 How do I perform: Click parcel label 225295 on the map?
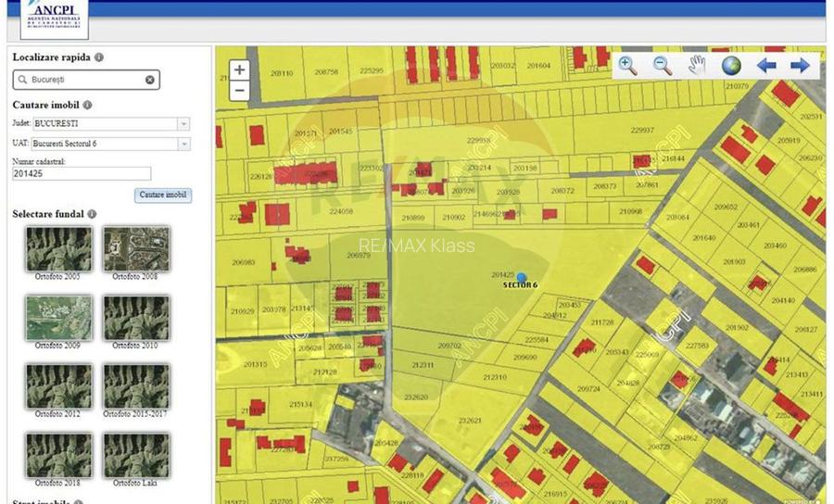[x=372, y=70]
